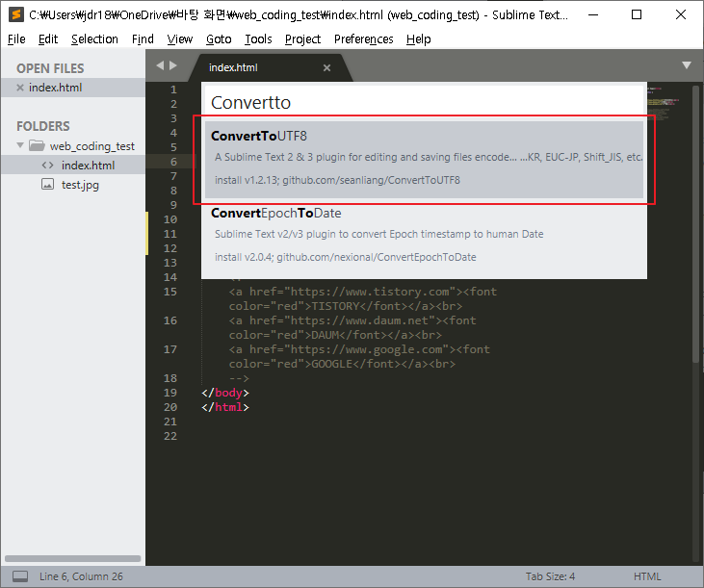Minimize the Sublime Text window
Screen dimensions: 704x588
[593, 14]
